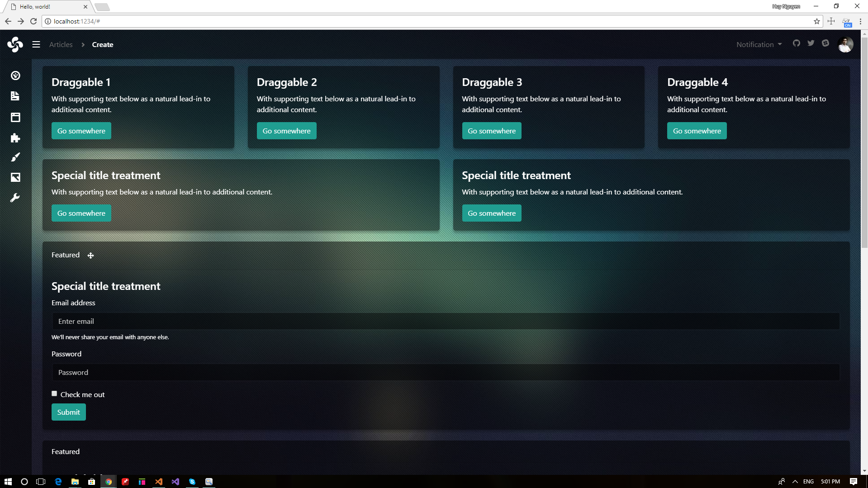Open Skype from the Windows taskbar
868x488 pixels.
192,481
